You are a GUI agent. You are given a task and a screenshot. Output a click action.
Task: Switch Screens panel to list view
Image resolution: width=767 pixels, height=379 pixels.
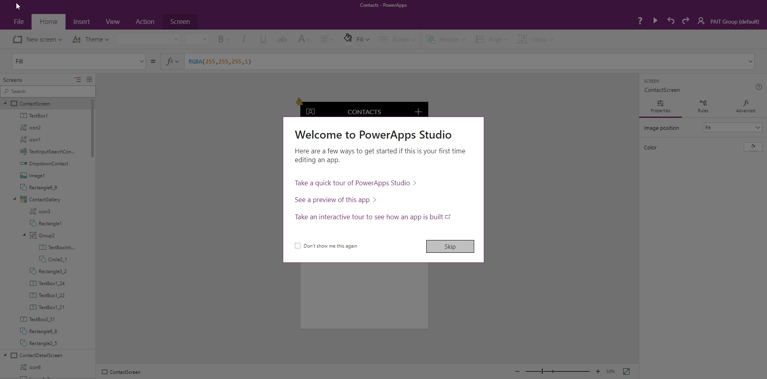(77, 79)
